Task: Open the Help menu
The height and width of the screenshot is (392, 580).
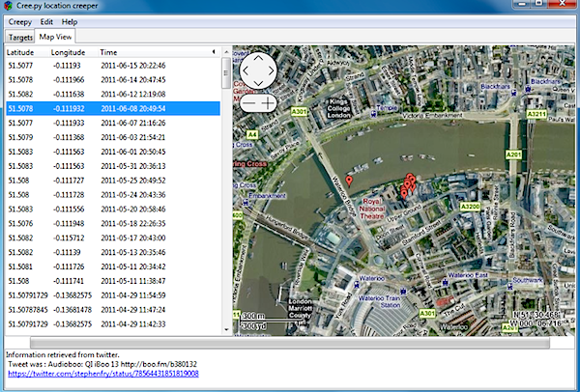Action: (70, 21)
